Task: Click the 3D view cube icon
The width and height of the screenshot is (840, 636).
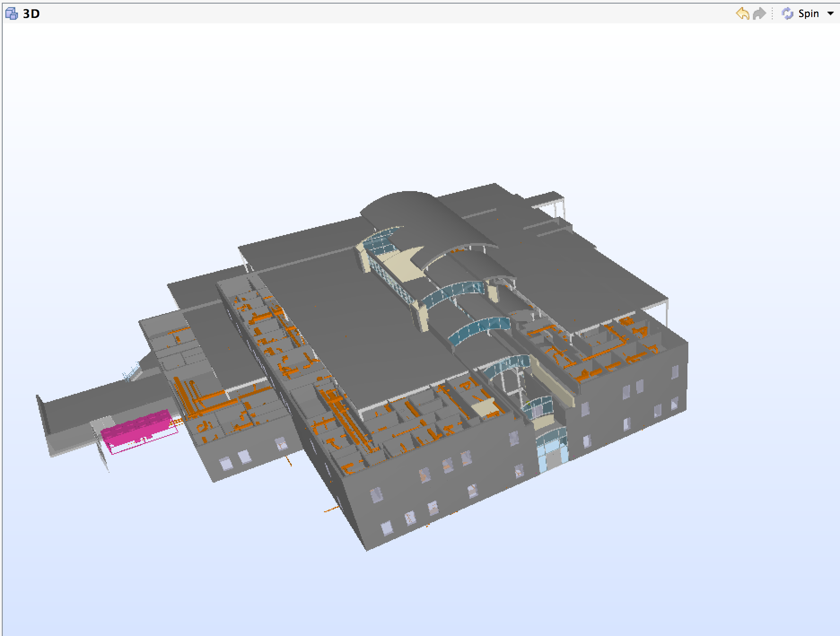Action: (x=11, y=13)
